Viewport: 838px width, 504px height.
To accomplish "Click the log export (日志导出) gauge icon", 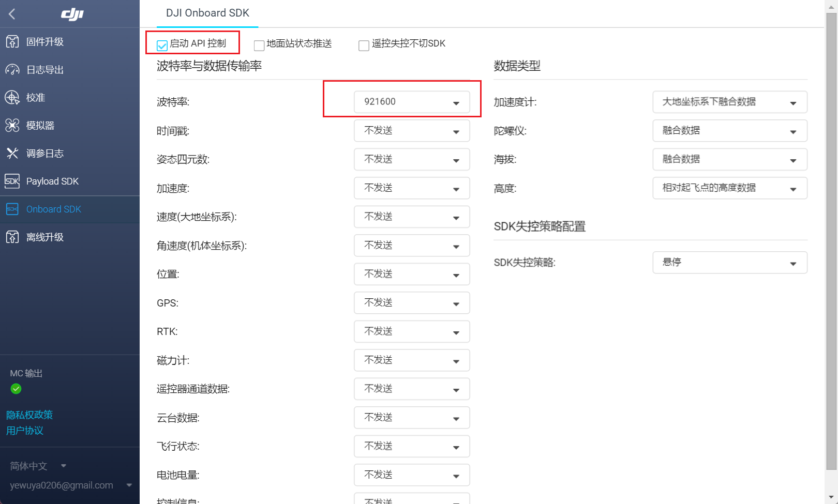I will point(12,70).
